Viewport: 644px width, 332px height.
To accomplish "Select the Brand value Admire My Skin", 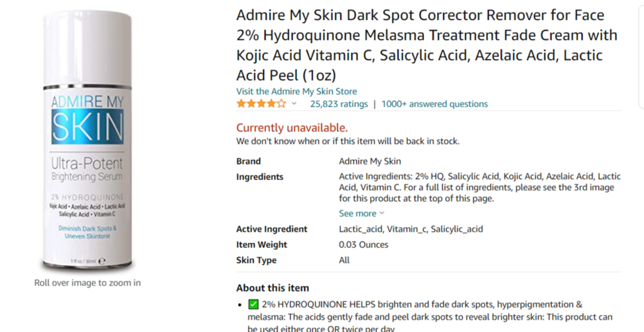I will click(x=369, y=161).
